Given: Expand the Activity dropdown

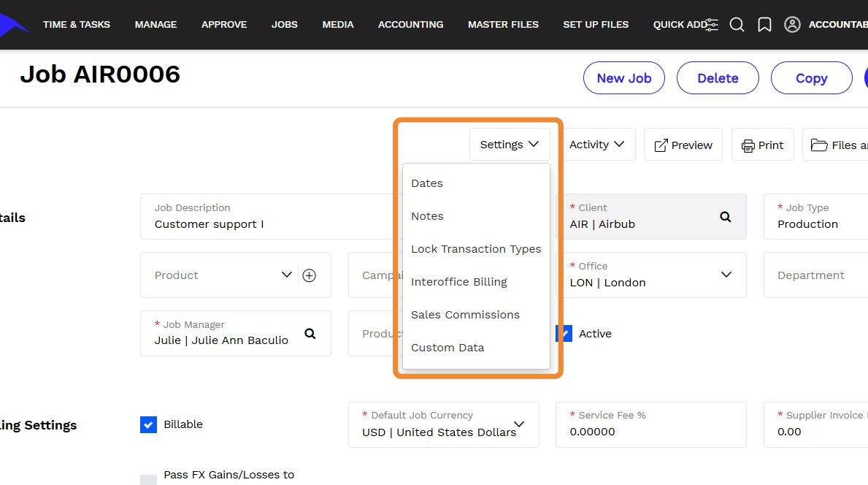Looking at the screenshot, I should tap(596, 145).
